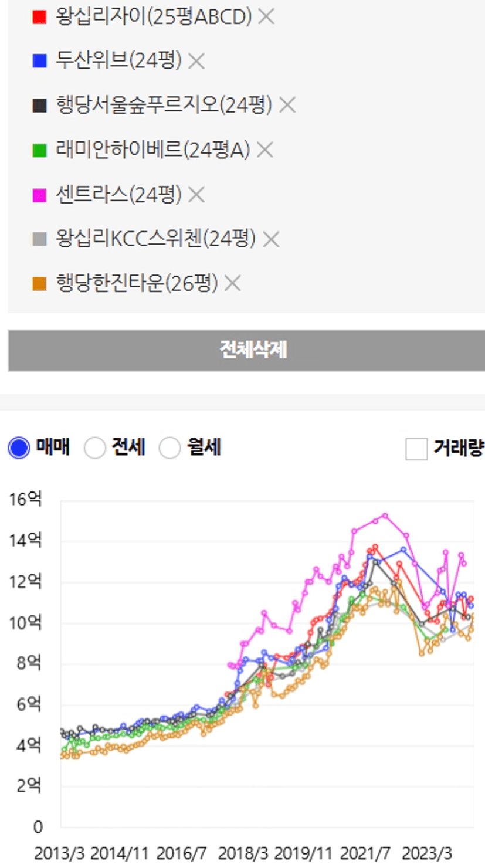
Task: Click the 전체삭제 button
Action: pyautogui.click(x=246, y=350)
